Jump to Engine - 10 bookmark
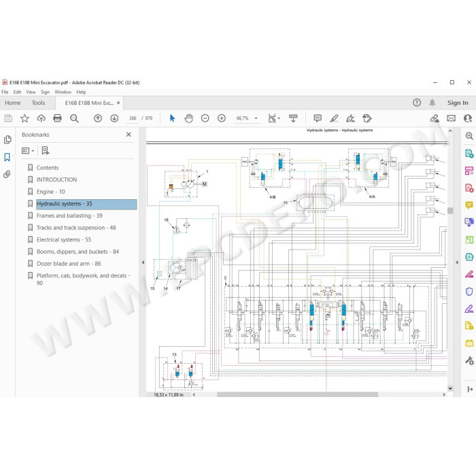476x476 pixels. 51,192
